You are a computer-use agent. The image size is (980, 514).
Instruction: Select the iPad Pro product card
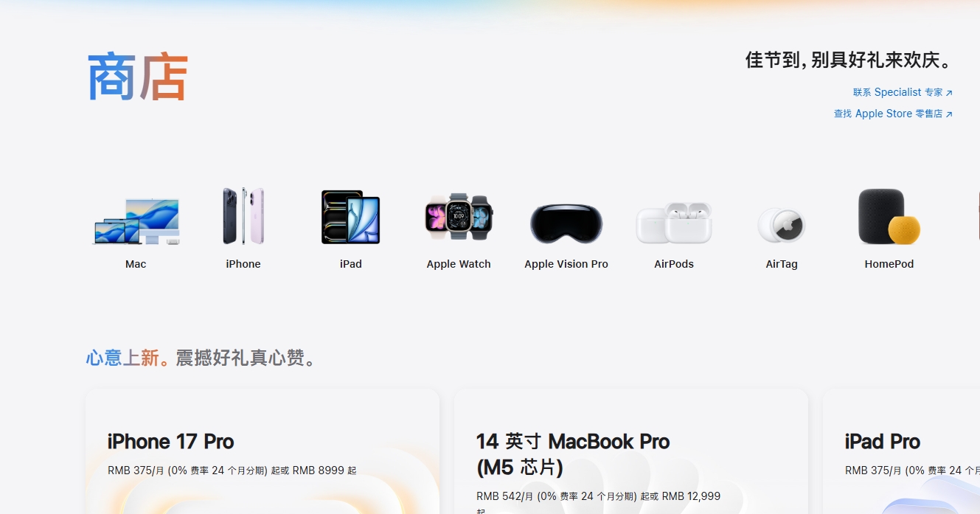click(901, 451)
